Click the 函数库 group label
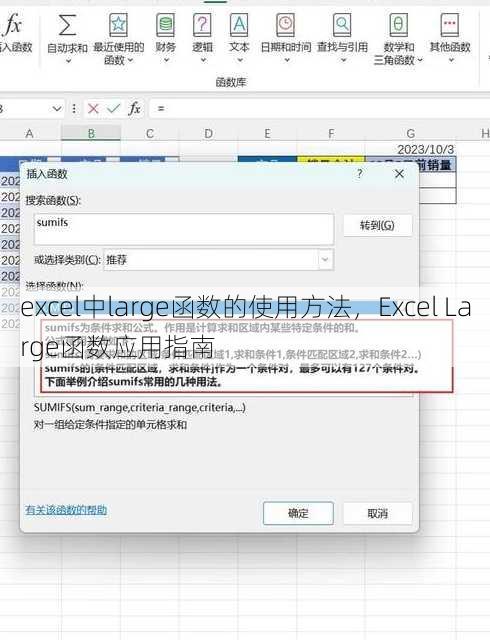This screenshot has height=640, width=490. 231,82
